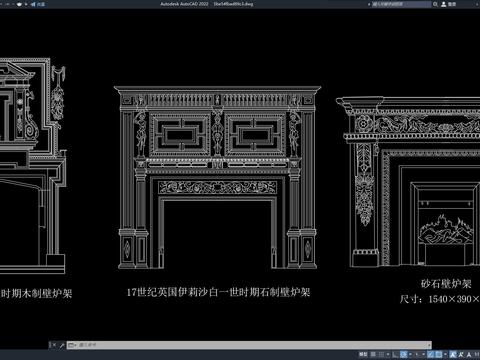Open snap mode settings dropdown arrow
The width and height of the screenshot is (480, 360).
point(388,354)
